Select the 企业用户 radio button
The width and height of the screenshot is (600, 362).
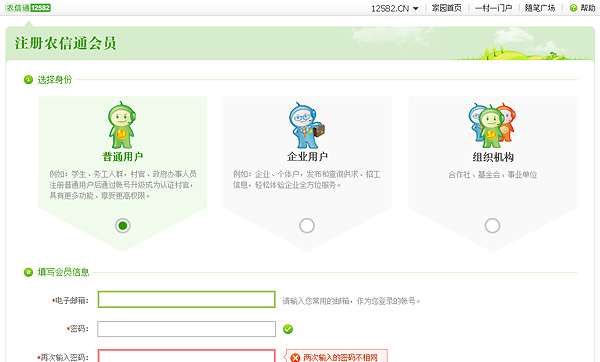pos(307,226)
